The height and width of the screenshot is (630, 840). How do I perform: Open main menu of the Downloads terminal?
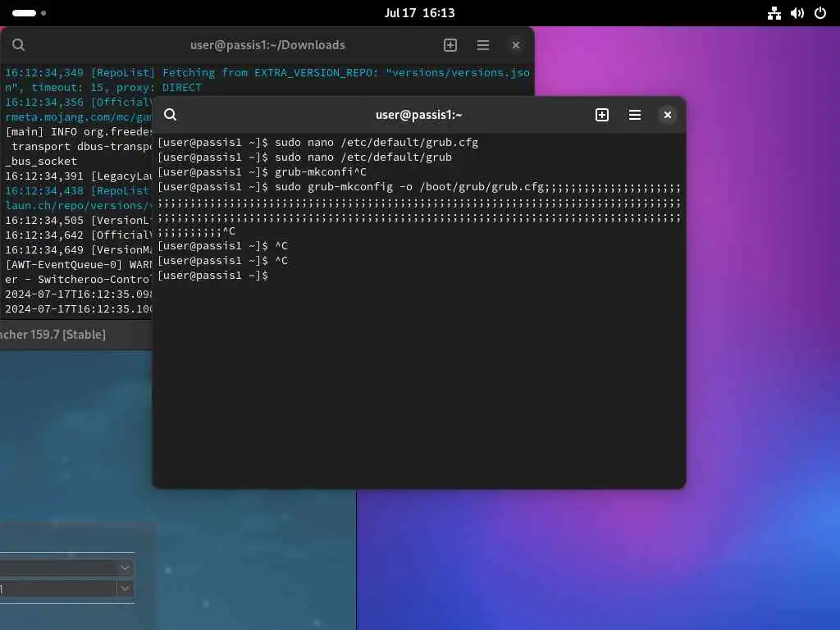click(482, 45)
